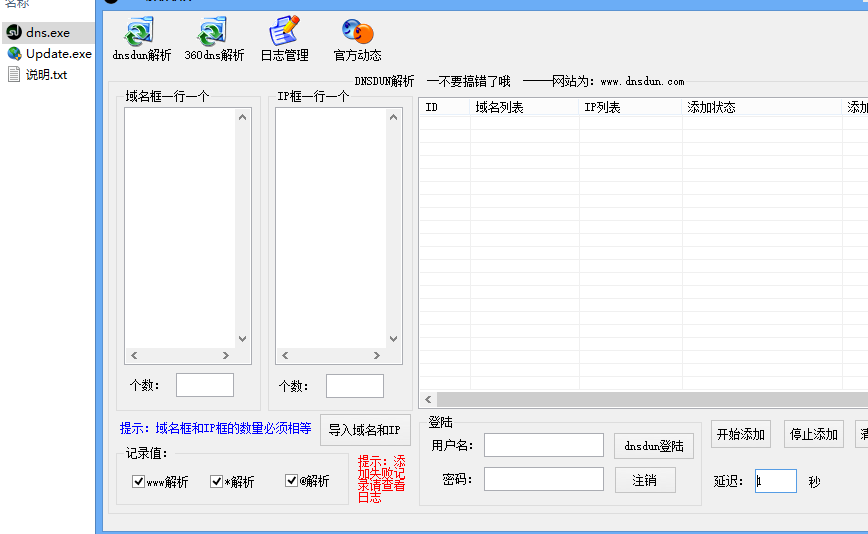Toggle the *解析 checkbox

click(x=217, y=482)
